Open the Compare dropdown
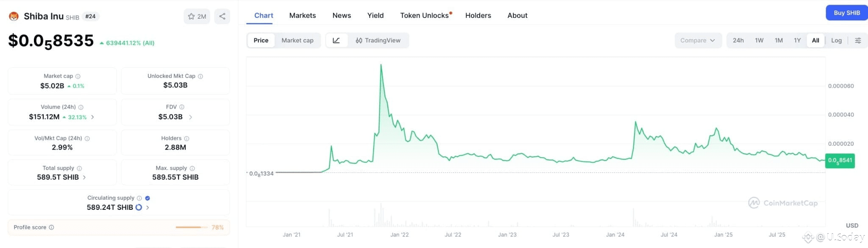This screenshot has height=248, width=868. click(x=698, y=40)
